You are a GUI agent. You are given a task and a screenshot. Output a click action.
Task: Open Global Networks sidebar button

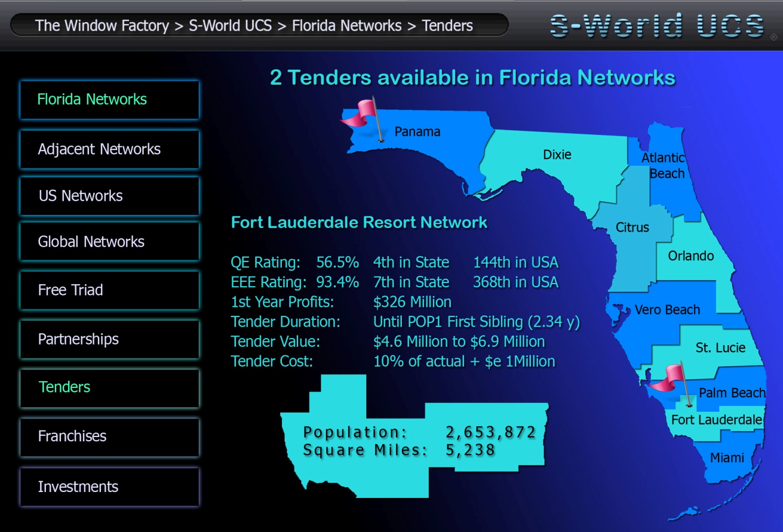[x=110, y=241]
